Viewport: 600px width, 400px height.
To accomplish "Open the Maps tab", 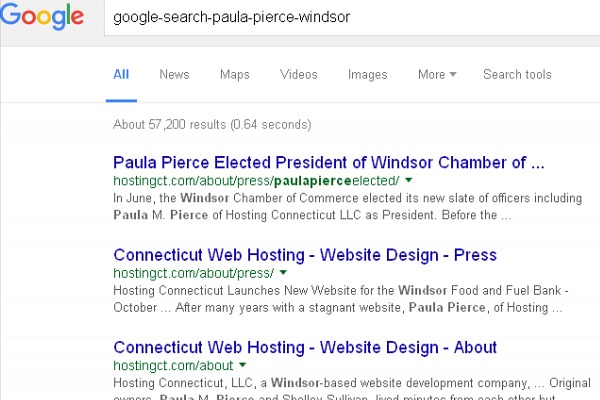I will point(235,74).
